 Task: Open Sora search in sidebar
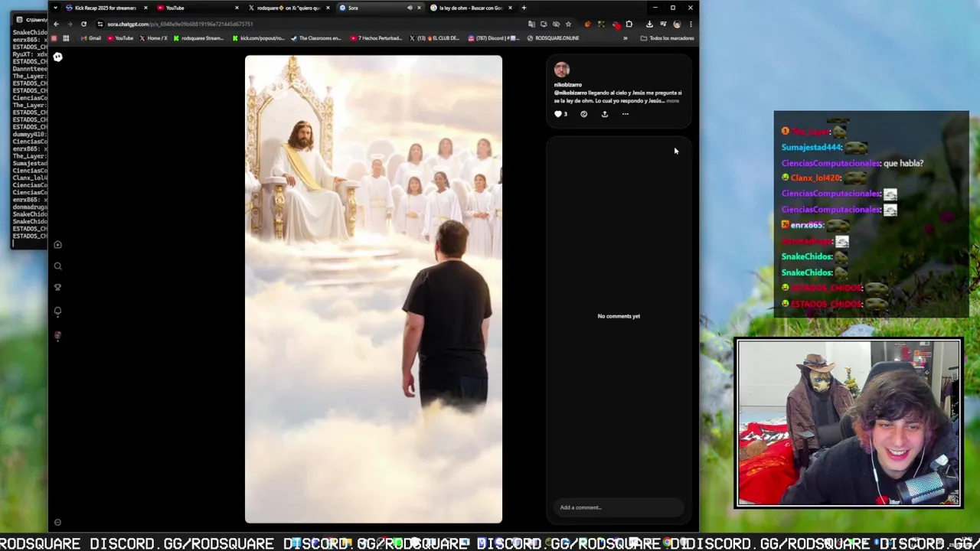57,266
